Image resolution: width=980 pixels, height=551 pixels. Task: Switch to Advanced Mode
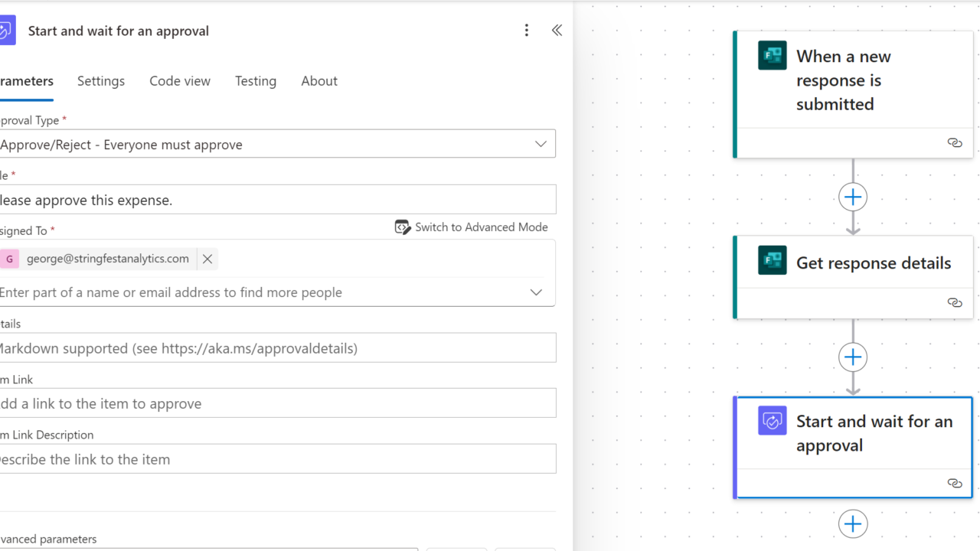pyautogui.click(x=472, y=227)
